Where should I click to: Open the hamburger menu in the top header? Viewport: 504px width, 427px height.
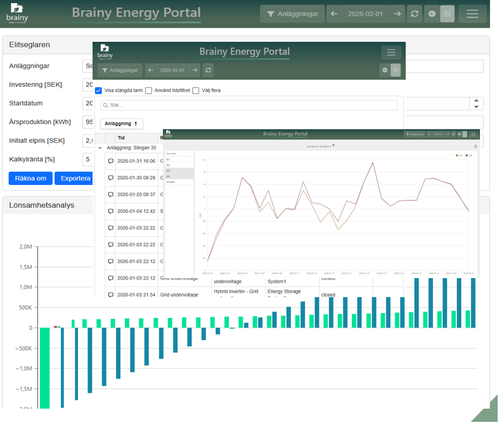pyautogui.click(x=472, y=14)
